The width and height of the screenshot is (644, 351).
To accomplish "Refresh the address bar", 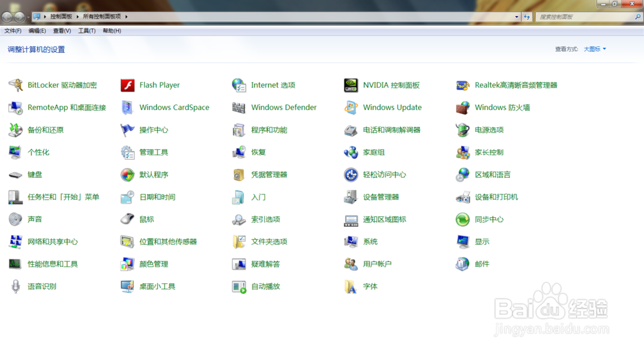I will coord(527,17).
